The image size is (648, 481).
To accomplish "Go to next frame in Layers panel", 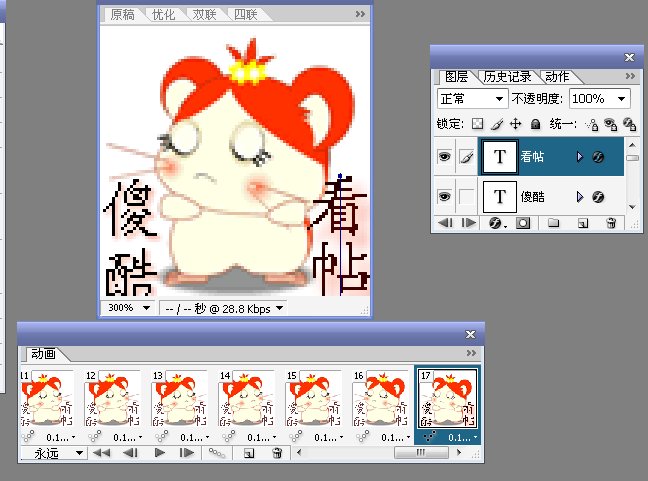I will click(469, 223).
